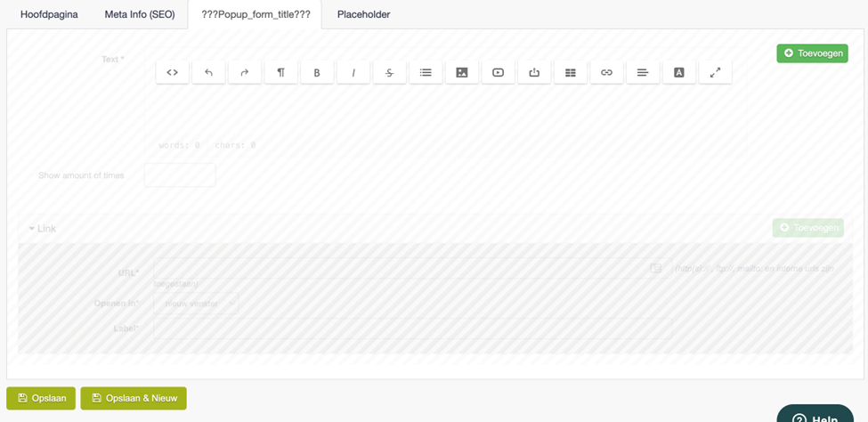Open the HTML source code view
868x422 pixels.
click(x=172, y=72)
